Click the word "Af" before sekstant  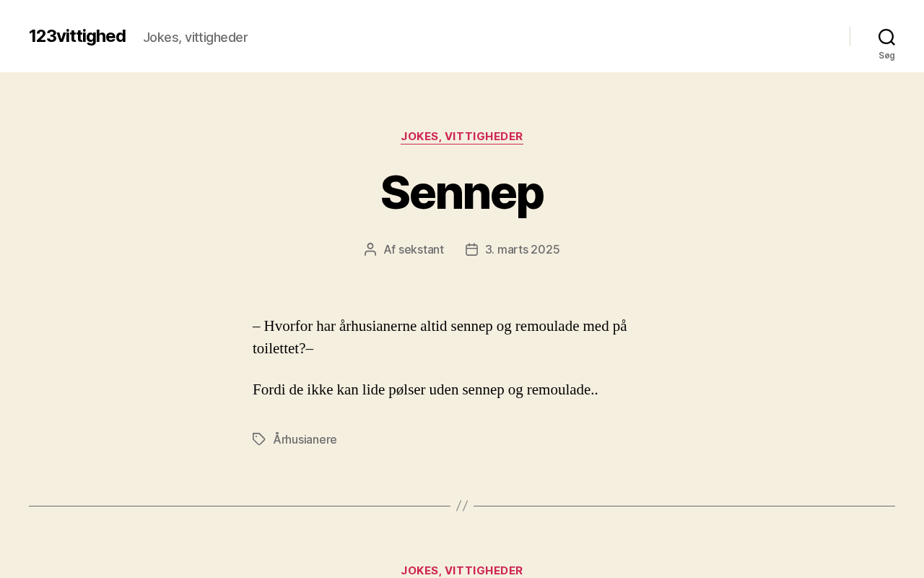(390, 249)
